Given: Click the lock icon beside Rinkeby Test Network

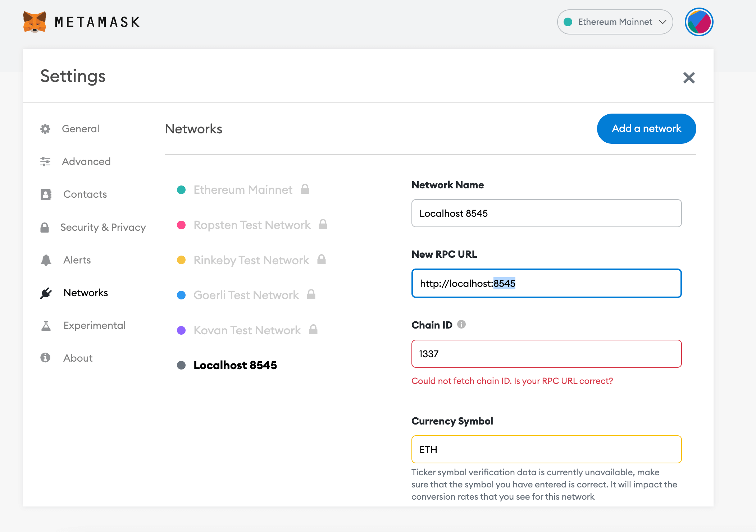Looking at the screenshot, I should click(322, 259).
